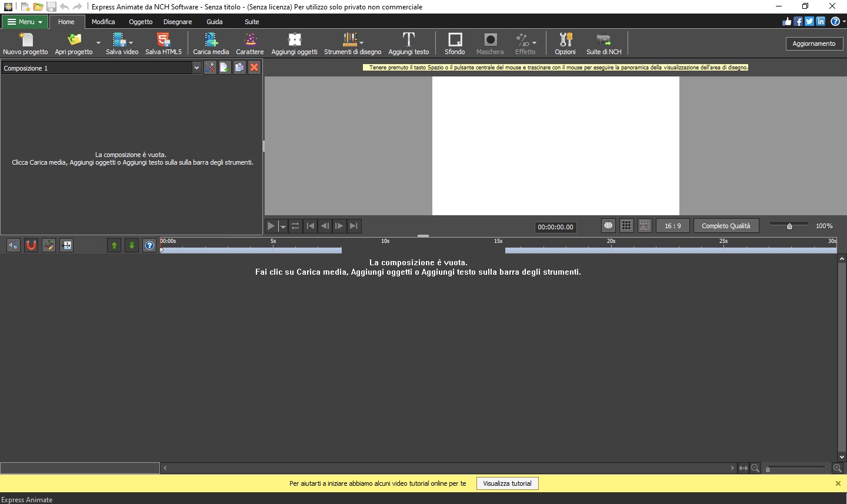Image resolution: width=847 pixels, height=504 pixels.
Task: Add text with Aggiungi testo
Action: point(409,44)
